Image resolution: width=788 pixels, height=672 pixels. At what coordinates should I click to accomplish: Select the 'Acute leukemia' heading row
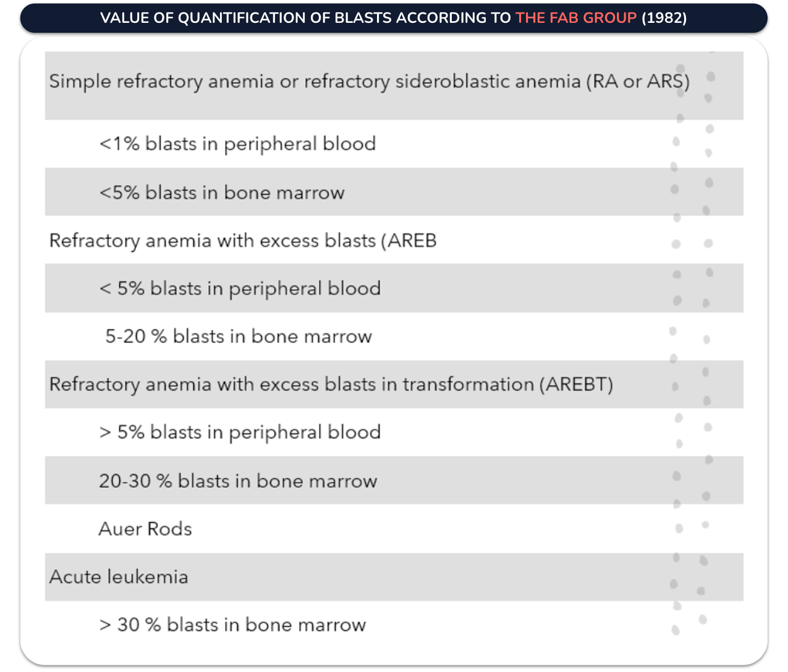pyautogui.click(x=394, y=577)
